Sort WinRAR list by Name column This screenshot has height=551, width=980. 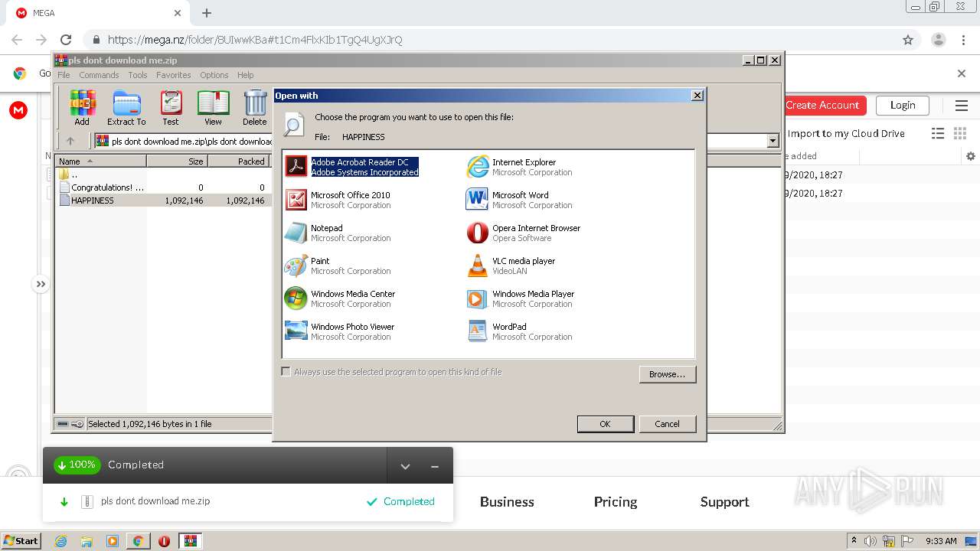tap(101, 161)
